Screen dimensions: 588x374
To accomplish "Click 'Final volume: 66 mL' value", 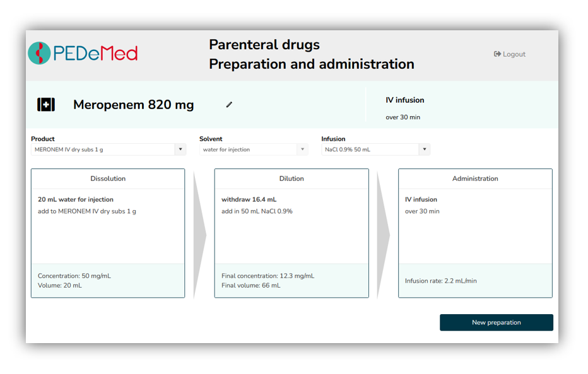I will coord(250,286).
